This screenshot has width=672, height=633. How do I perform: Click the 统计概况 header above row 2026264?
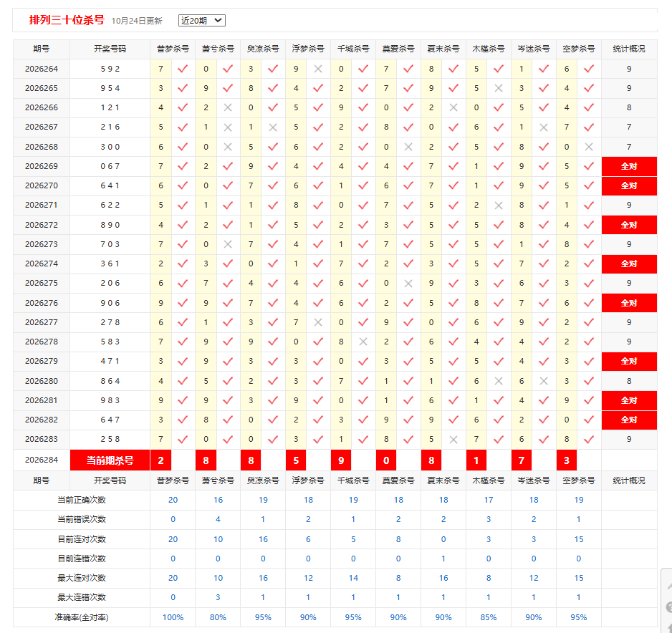pos(629,49)
